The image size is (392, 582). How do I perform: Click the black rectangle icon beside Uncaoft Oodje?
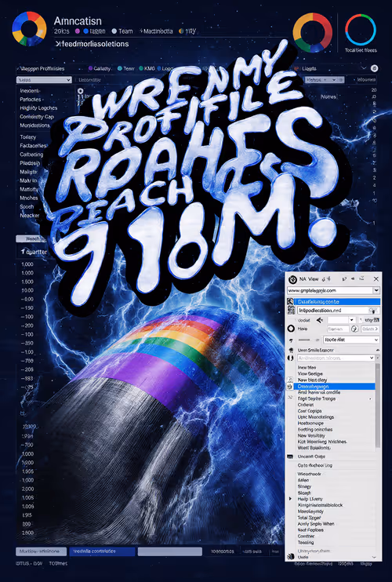click(x=290, y=457)
